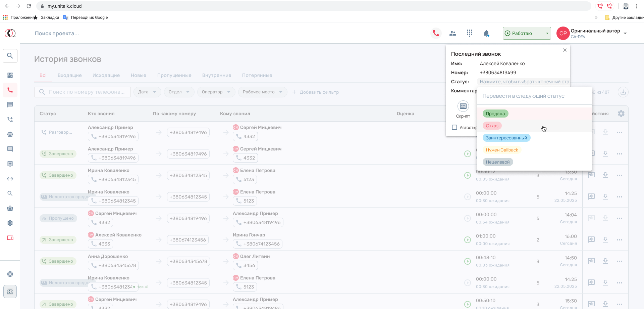The image size is (644, 309).
Task: Switch to the Исходящие tab
Action: (x=106, y=75)
